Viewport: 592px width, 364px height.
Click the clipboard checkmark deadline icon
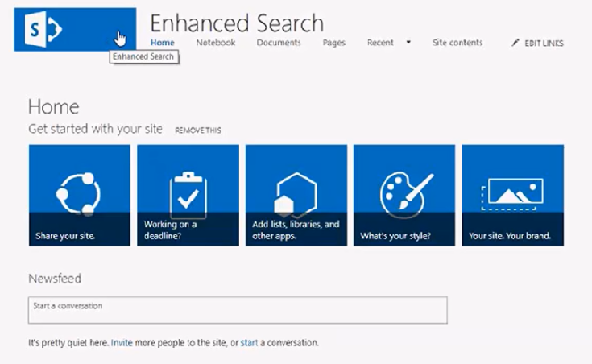coord(188,192)
